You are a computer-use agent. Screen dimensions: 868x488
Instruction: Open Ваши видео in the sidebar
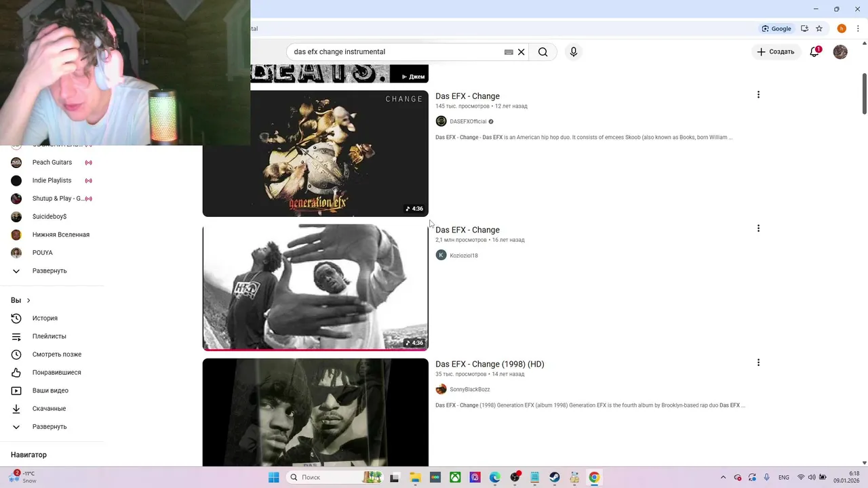click(52, 390)
